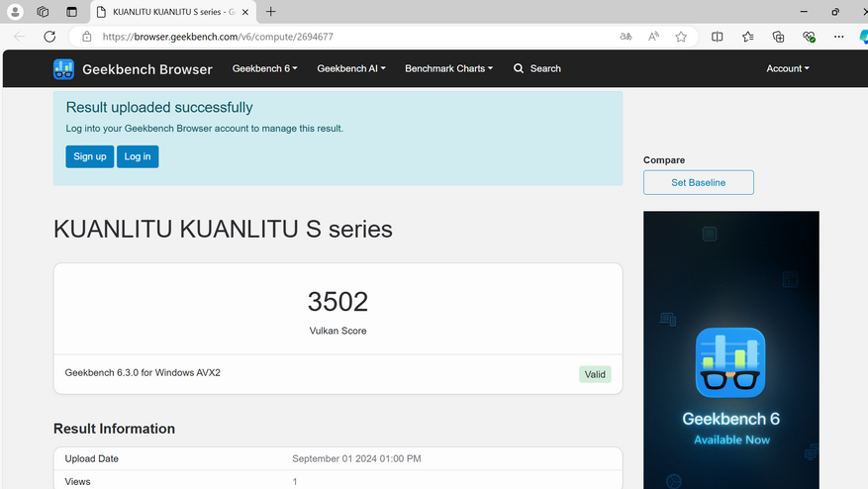868x489 pixels.
Task: Click the Log in button
Action: click(138, 156)
